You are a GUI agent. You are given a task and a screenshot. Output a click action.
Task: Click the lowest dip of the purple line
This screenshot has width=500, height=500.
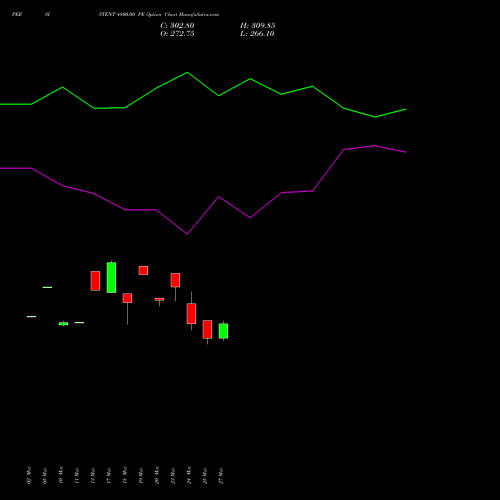(x=187, y=234)
